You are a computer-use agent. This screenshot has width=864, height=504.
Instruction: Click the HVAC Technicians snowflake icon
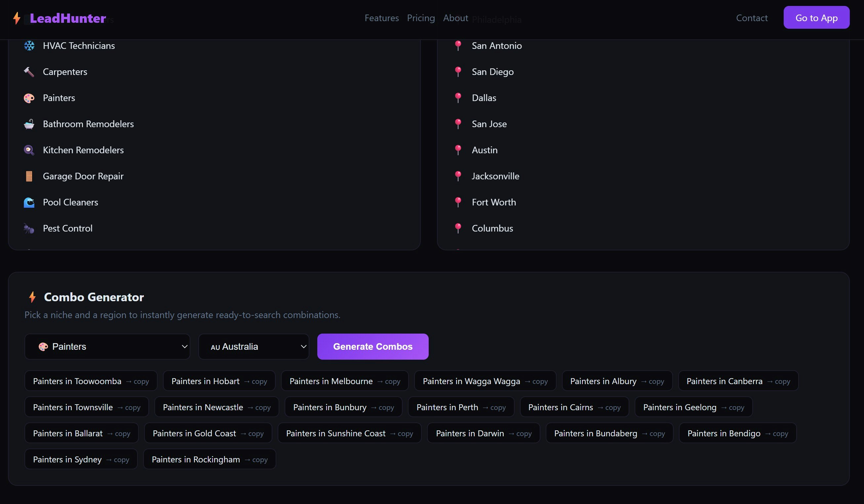[29, 46]
